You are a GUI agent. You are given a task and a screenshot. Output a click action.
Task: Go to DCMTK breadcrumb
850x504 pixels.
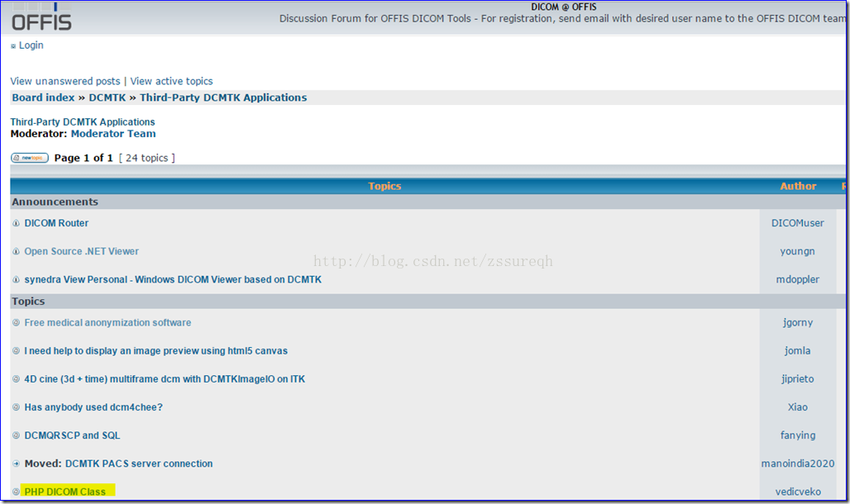click(107, 97)
